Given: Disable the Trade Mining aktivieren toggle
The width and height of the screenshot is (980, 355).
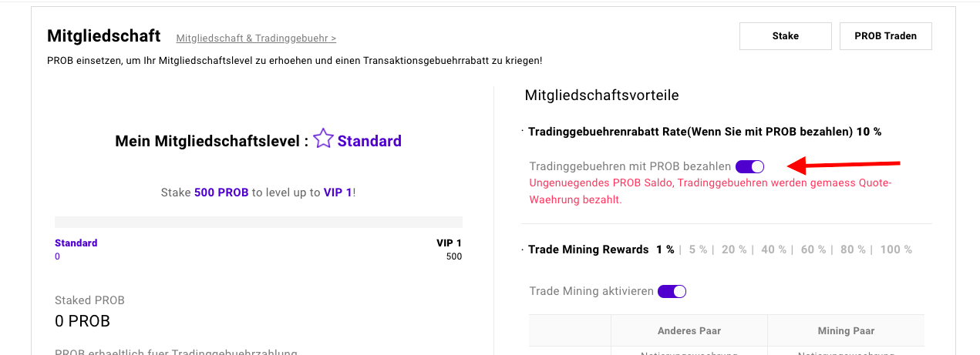Looking at the screenshot, I should pos(672,291).
